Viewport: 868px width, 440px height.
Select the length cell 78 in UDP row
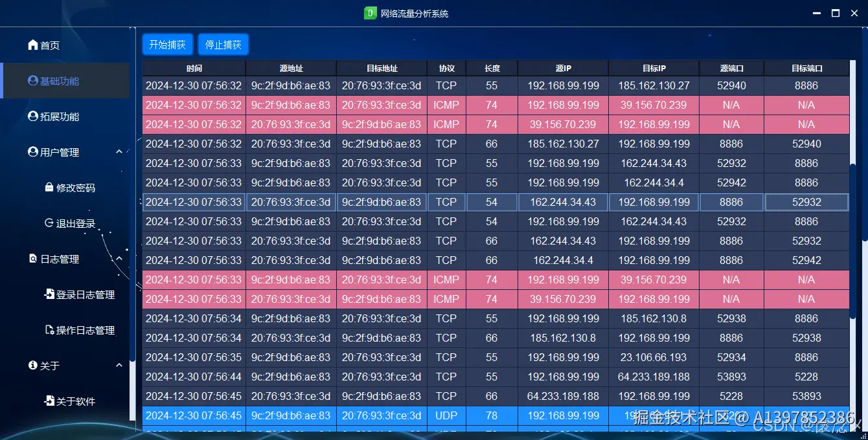point(492,415)
